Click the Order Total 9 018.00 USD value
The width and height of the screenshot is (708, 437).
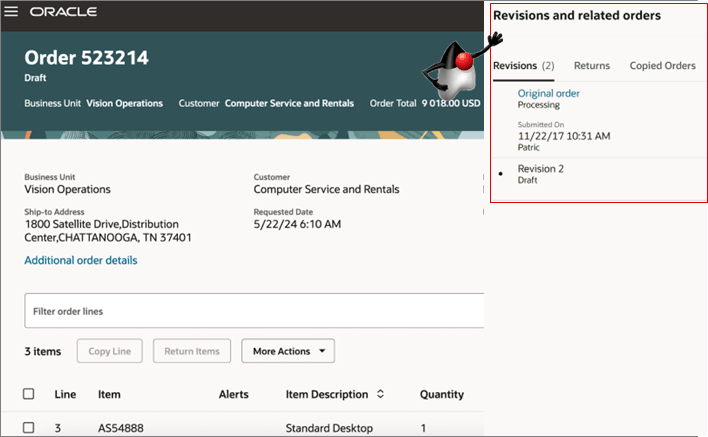point(451,103)
